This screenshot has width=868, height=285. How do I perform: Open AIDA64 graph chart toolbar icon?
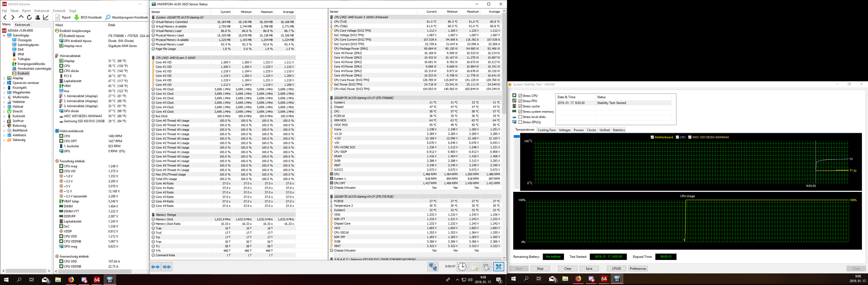pyautogui.click(x=46, y=17)
